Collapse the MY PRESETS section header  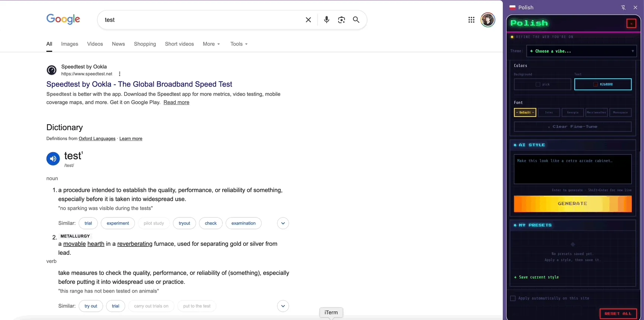click(x=572, y=225)
